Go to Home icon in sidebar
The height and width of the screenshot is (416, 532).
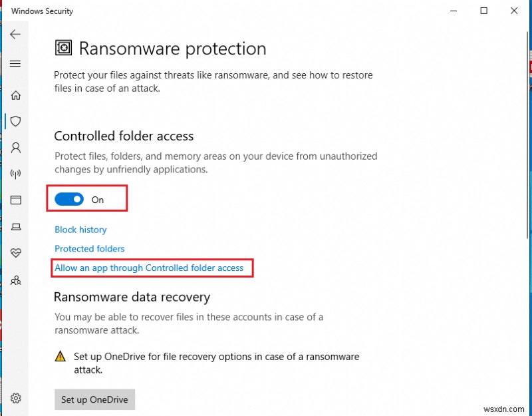click(15, 95)
